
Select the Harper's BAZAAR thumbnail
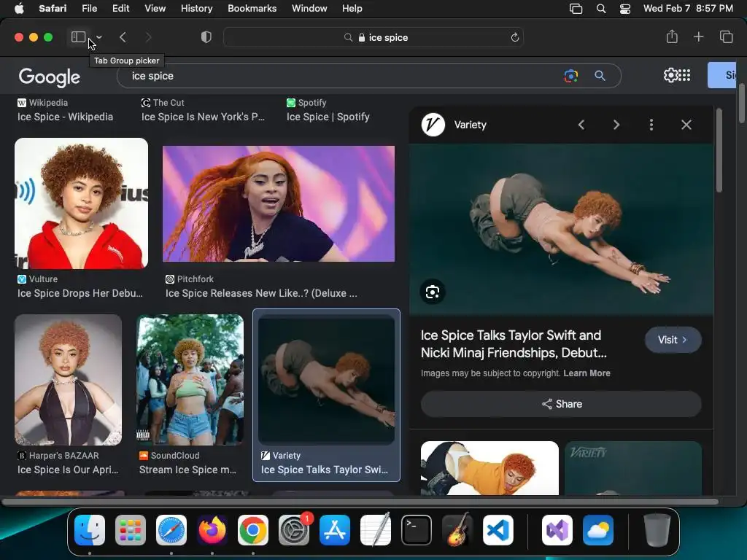(x=68, y=379)
